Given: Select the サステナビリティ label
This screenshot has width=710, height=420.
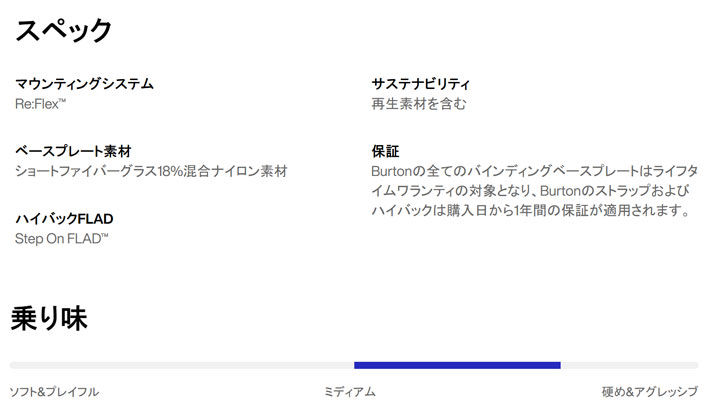Looking at the screenshot, I should coord(421,84).
